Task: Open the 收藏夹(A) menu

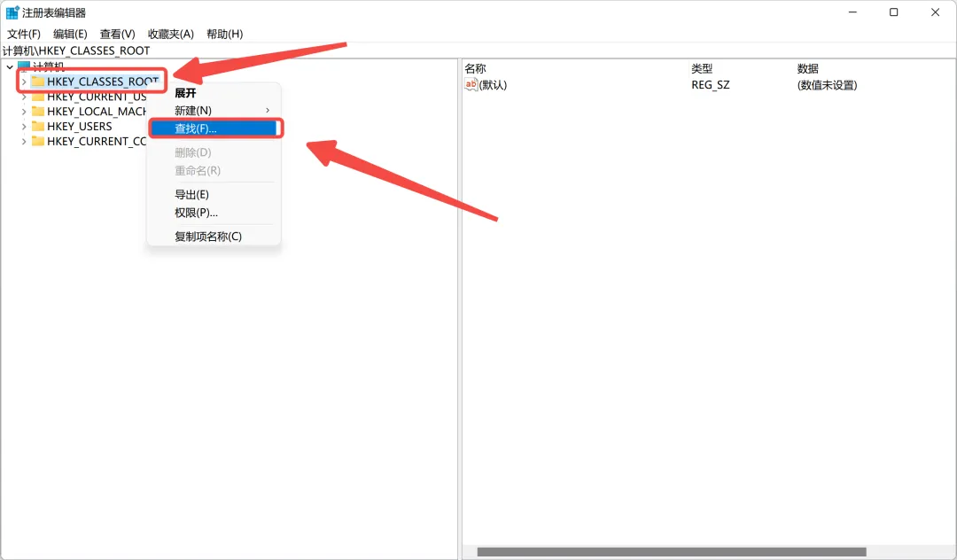Action: [171, 35]
